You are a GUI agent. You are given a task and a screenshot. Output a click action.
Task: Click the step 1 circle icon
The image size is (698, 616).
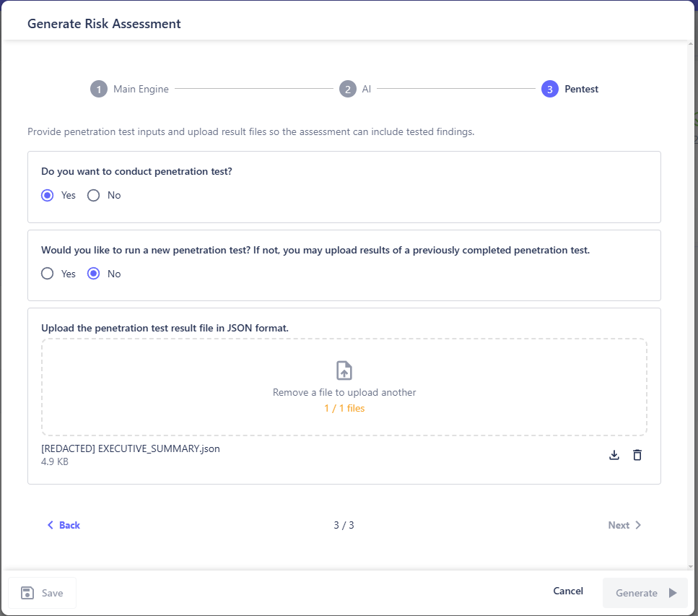99,89
